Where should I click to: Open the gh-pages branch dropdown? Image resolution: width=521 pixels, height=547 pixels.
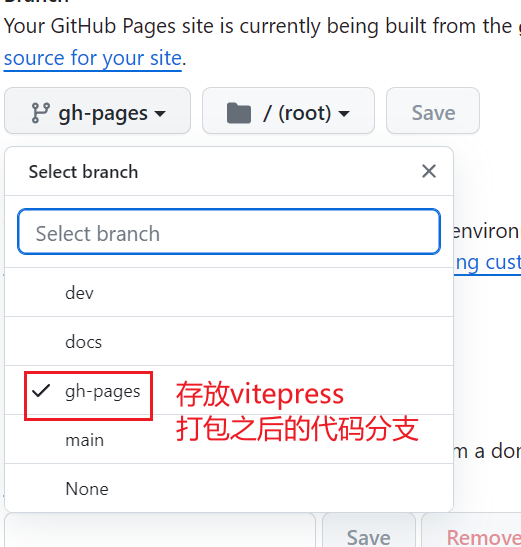coord(97,111)
